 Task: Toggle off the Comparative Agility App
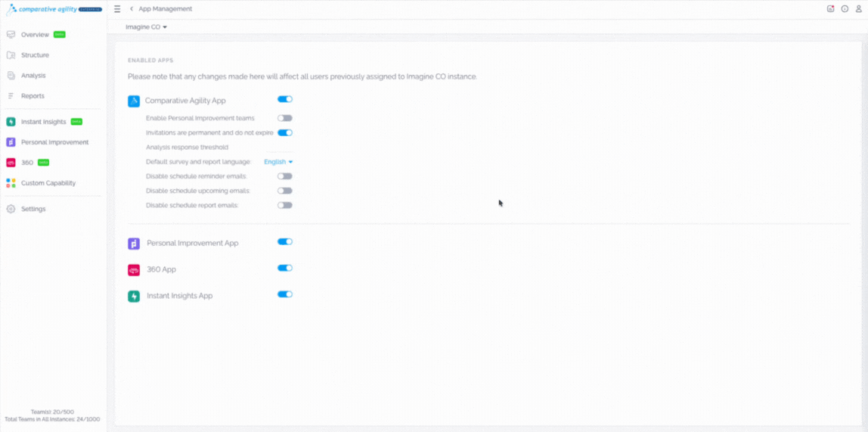click(284, 99)
